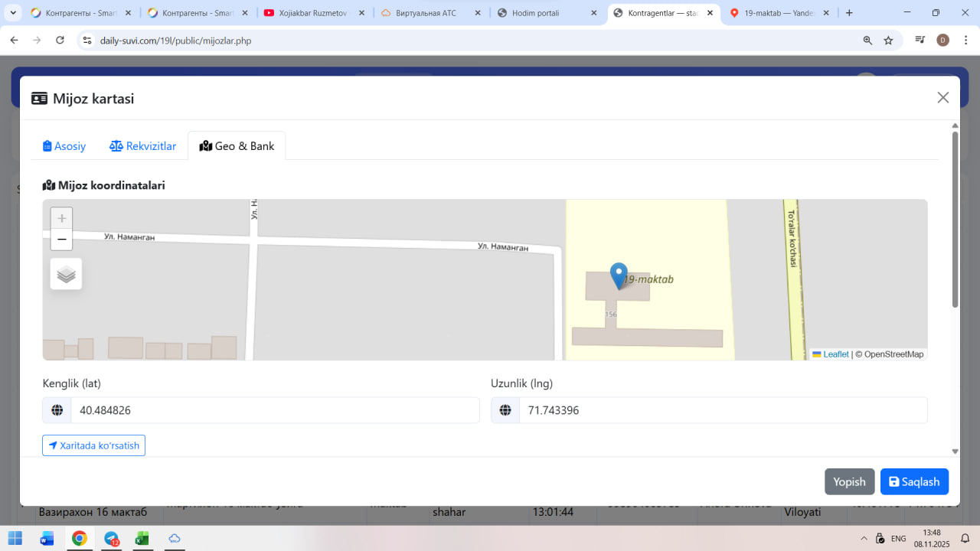Click the USB device icon in system tray
This screenshot has height=551, width=980.
pos(880,538)
